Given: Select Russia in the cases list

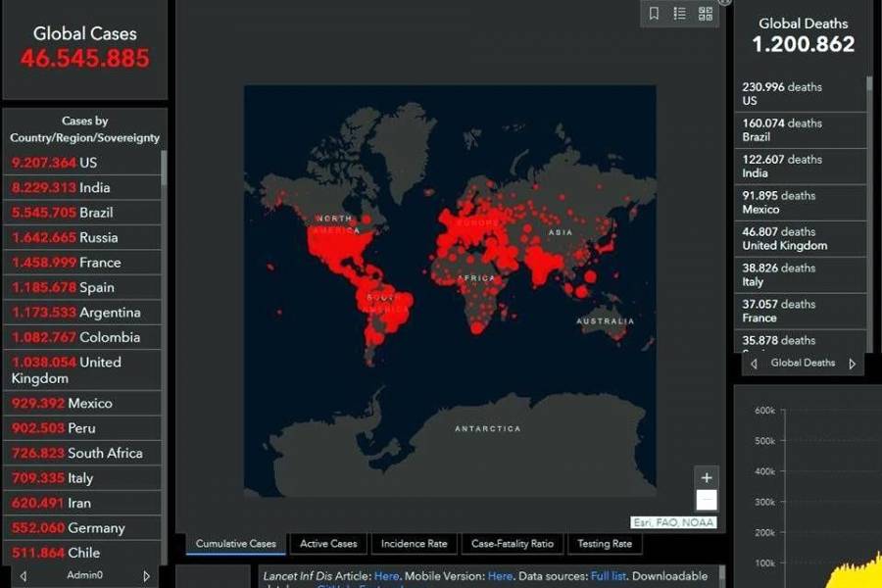Looking at the screenshot, I should pyautogui.click(x=82, y=237).
